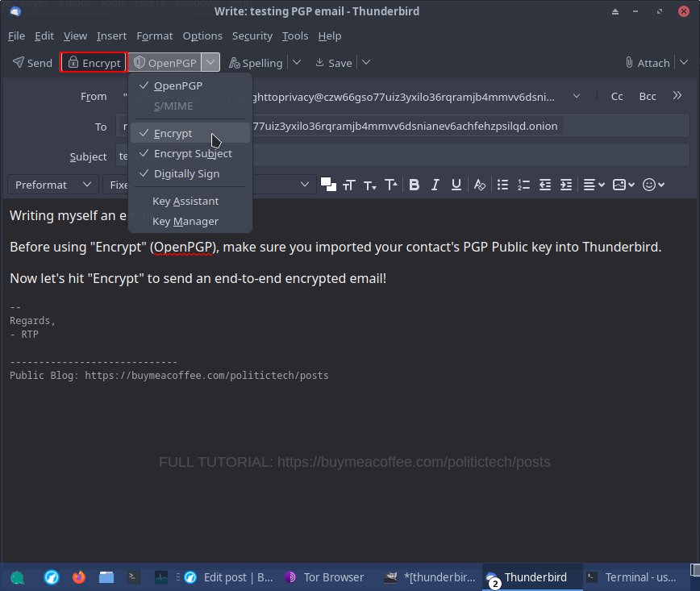Click the To recipient address pill
The image size is (700, 591).
click(340, 127)
